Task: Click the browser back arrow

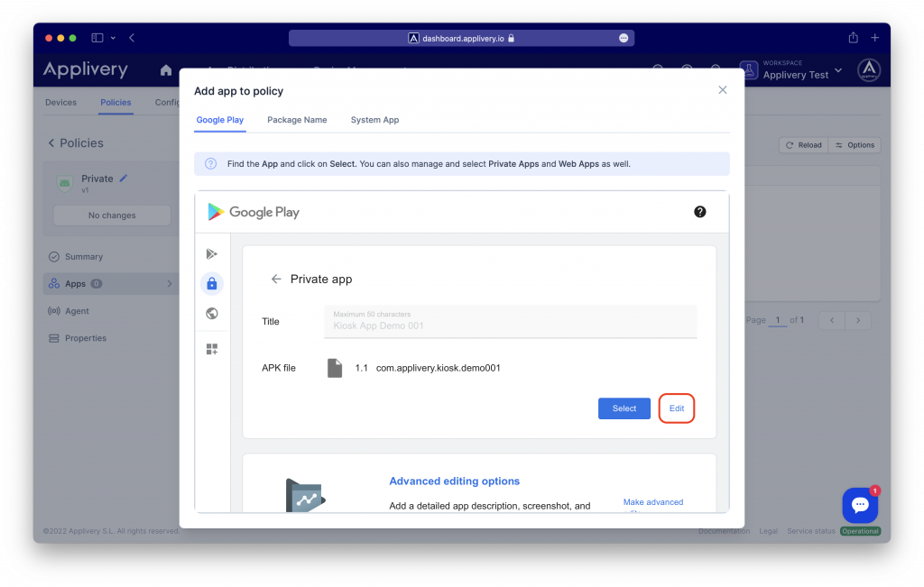Action: coord(132,38)
